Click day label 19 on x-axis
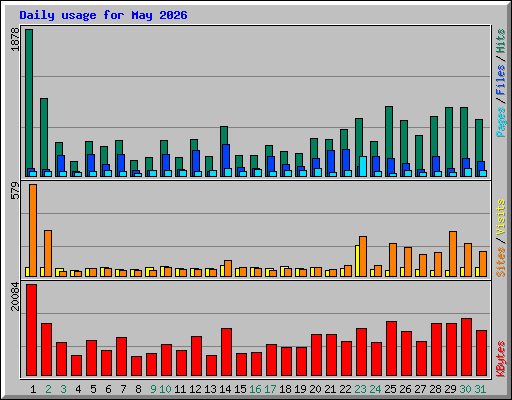 (x=300, y=389)
